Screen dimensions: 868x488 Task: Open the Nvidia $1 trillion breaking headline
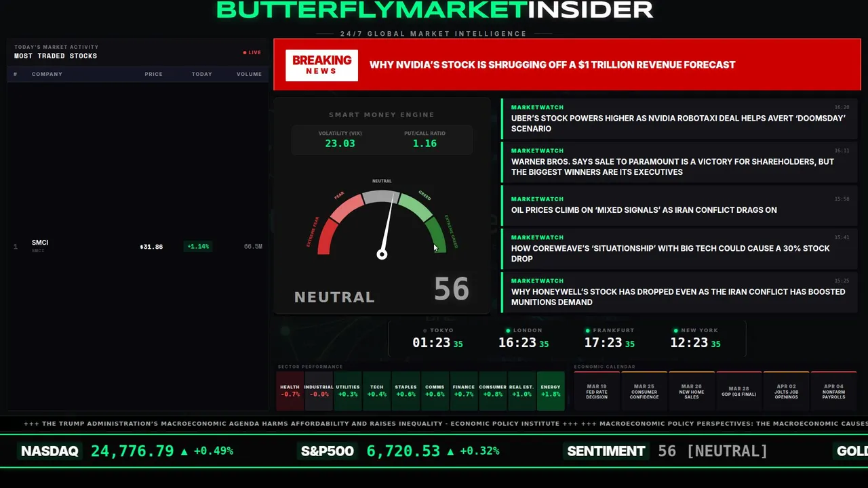(552, 65)
